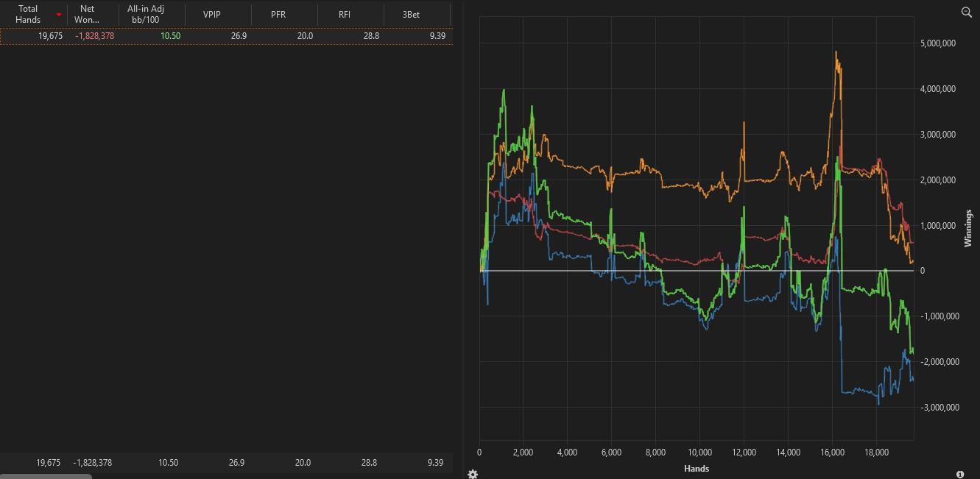The height and width of the screenshot is (479, 980).
Task: Sort by All-in Adj bb/100 column
Action: [146, 14]
